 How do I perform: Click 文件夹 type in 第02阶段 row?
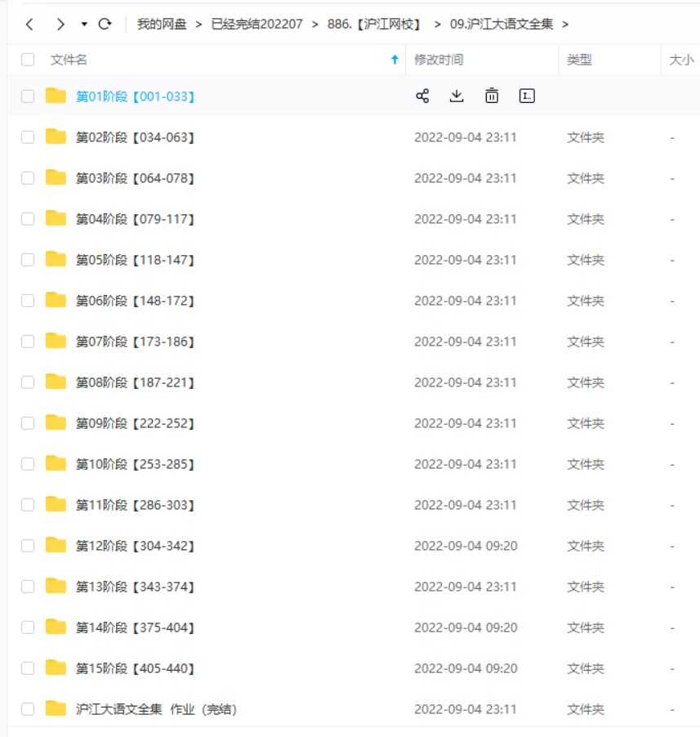point(586,137)
